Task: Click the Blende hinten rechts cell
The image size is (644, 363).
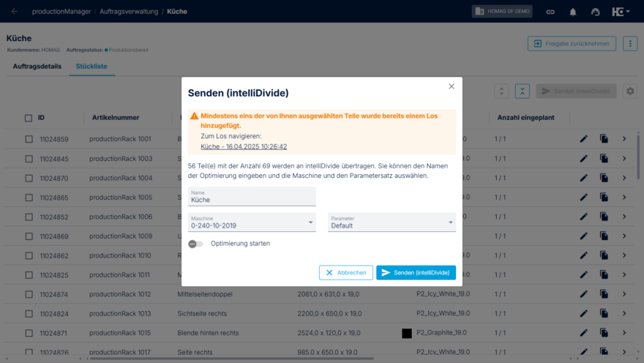Action: pos(208,332)
